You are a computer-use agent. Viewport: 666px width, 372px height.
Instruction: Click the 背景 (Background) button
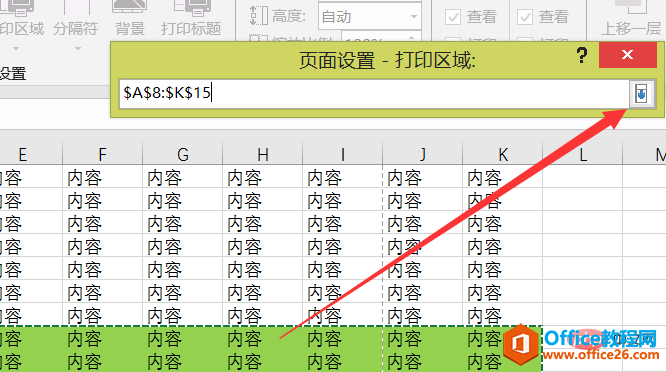[x=130, y=19]
